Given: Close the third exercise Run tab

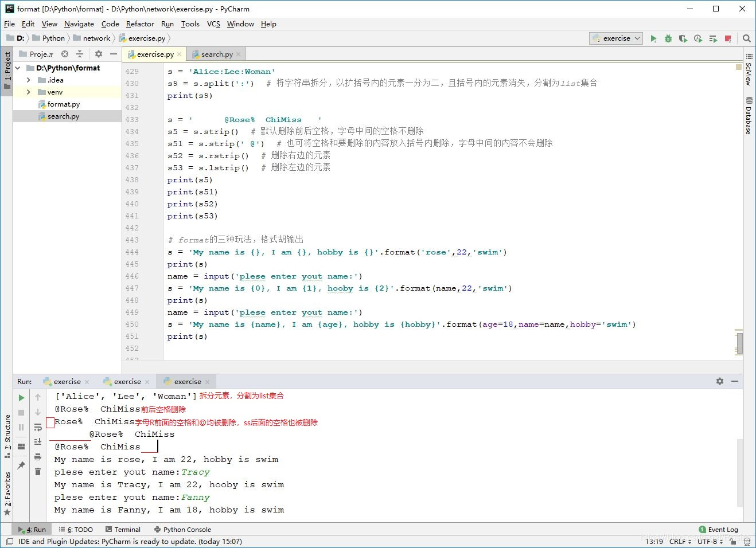Looking at the screenshot, I should [x=207, y=382].
